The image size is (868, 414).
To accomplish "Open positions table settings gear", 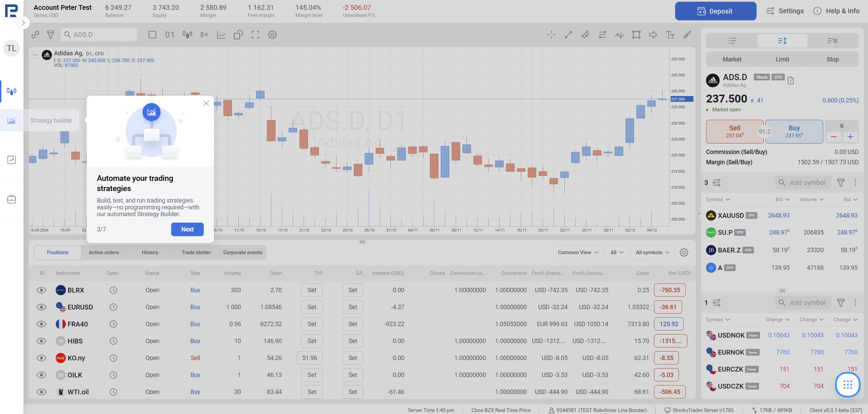I will [684, 252].
